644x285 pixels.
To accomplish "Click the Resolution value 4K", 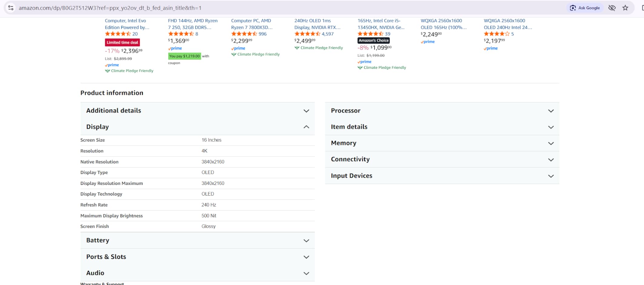I will coord(204,151).
